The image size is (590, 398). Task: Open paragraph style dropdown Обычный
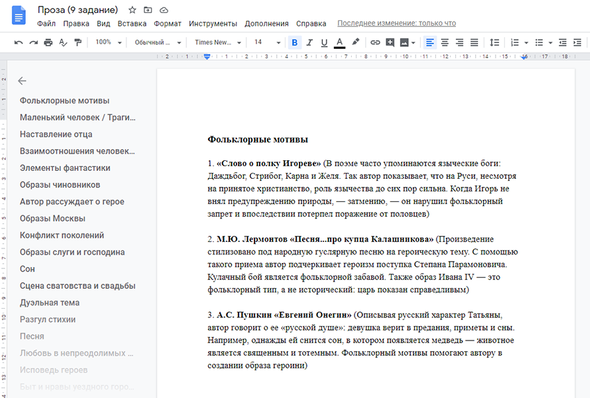158,43
